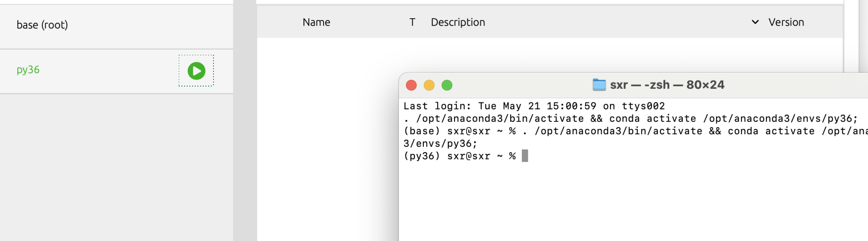
Task: Select the py36 environment name
Action: coord(28,70)
